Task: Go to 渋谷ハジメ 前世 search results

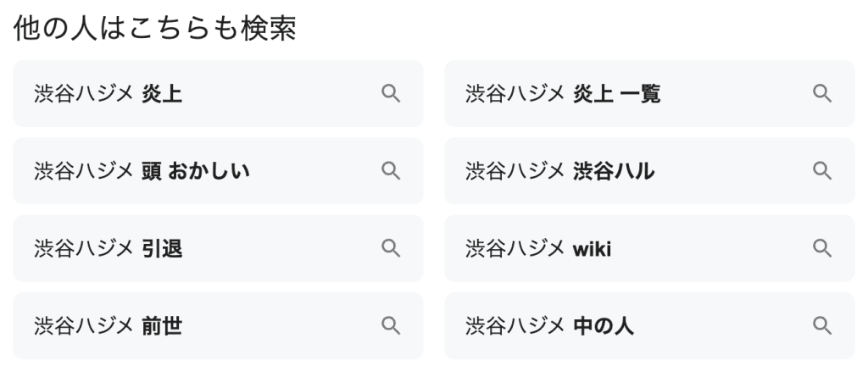Action: (x=108, y=326)
